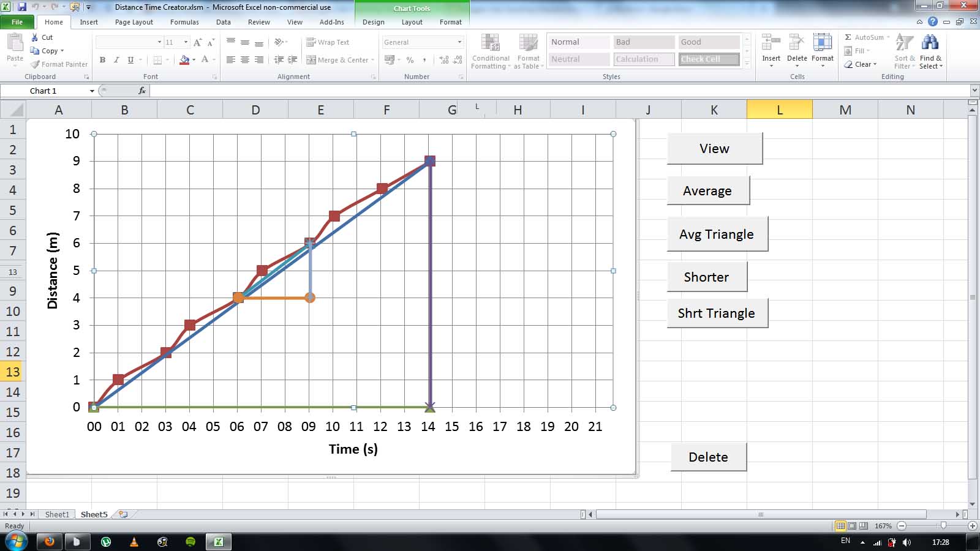Open the General number format dropdown
The image size is (980, 551).
pyautogui.click(x=459, y=42)
